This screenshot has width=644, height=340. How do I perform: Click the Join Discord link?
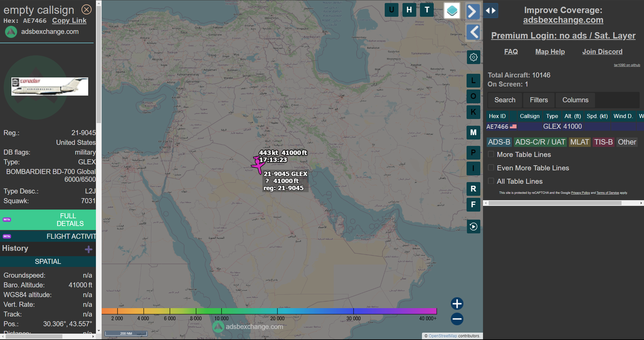[602, 52]
